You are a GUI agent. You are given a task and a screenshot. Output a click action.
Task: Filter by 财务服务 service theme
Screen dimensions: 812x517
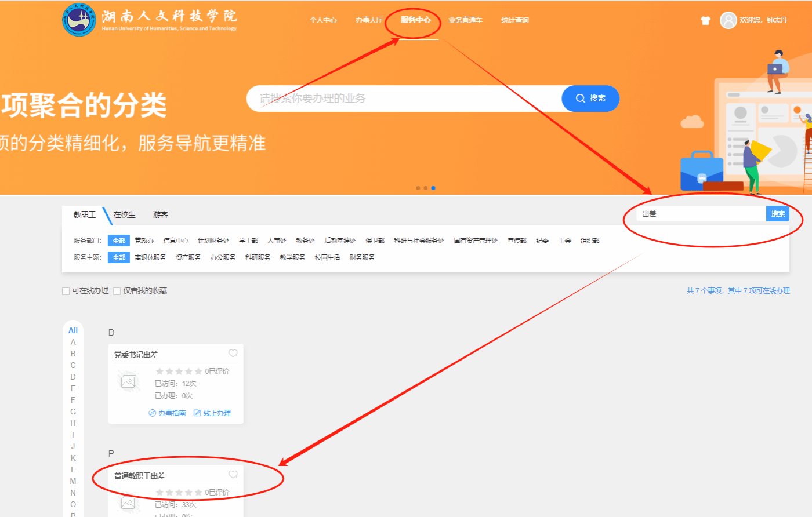(x=362, y=257)
